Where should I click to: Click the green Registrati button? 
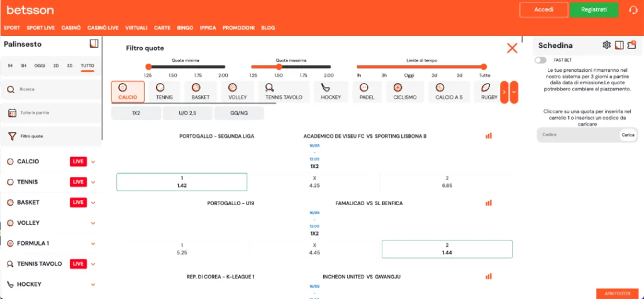(594, 10)
